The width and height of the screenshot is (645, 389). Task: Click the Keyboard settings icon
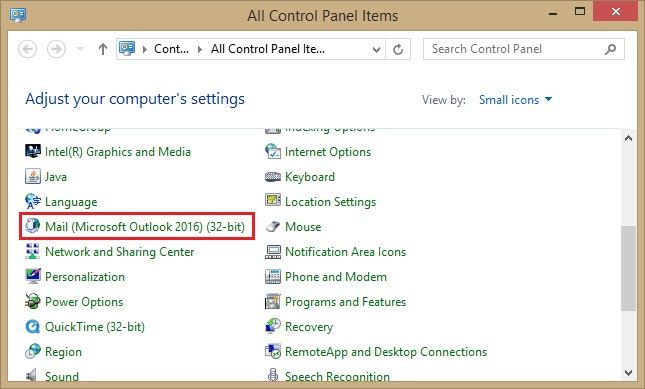(273, 177)
